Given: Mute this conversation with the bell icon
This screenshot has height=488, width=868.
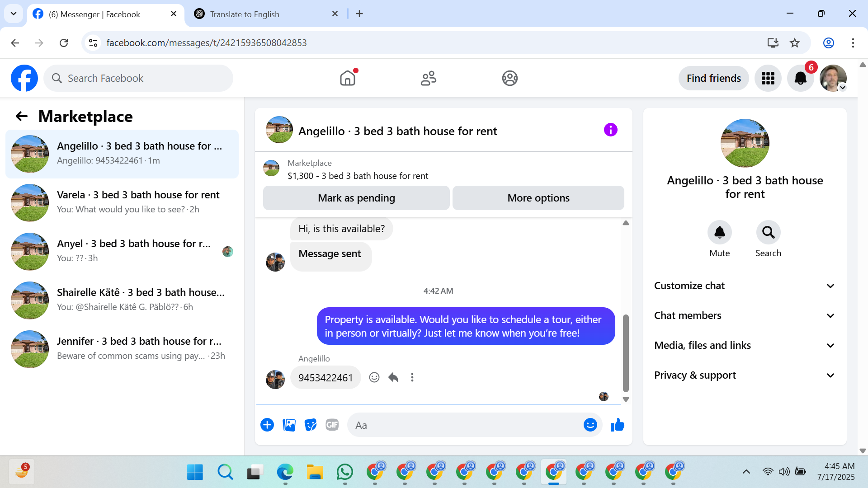Looking at the screenshot, I should tap(719, 232).
